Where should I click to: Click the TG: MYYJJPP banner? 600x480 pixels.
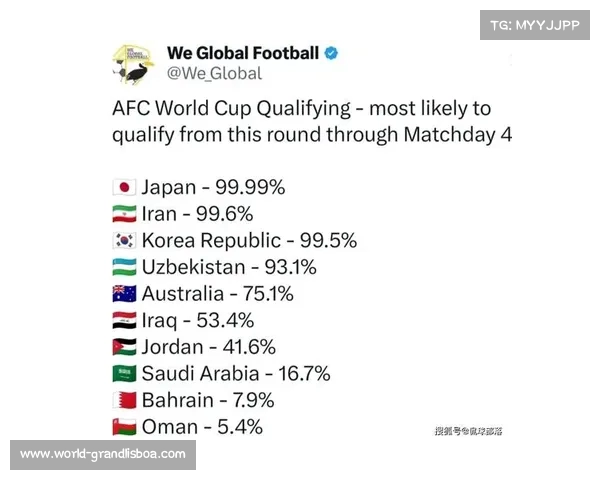tap(535, 25)
